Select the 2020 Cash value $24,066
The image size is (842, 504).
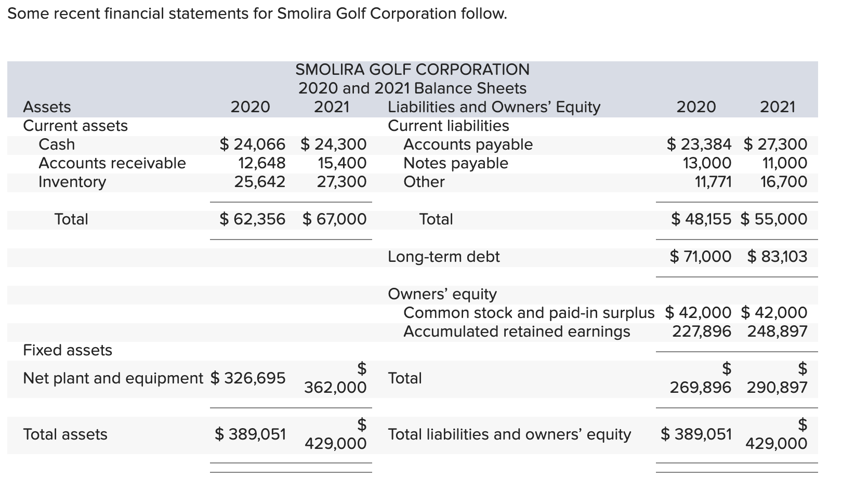point(253,144)
